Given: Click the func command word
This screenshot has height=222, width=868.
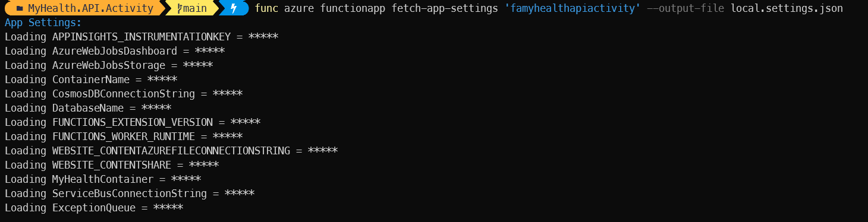Looking at the screenshot, I should click(266, 8).
